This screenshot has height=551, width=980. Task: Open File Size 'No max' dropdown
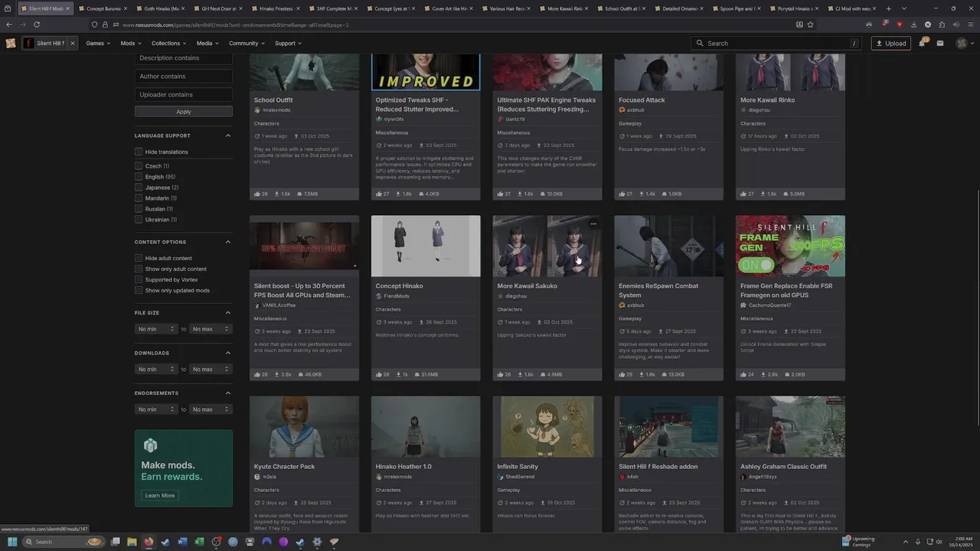pyautogui.click(x=211, y=329)
